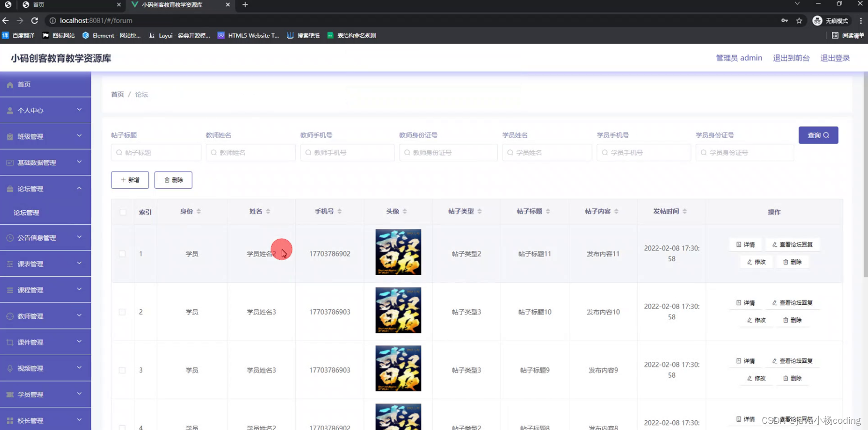The height and width of the screenshot is (430, 868).
Task: Click 退出到前台 link in header
Action: click(x=791, y=58)
